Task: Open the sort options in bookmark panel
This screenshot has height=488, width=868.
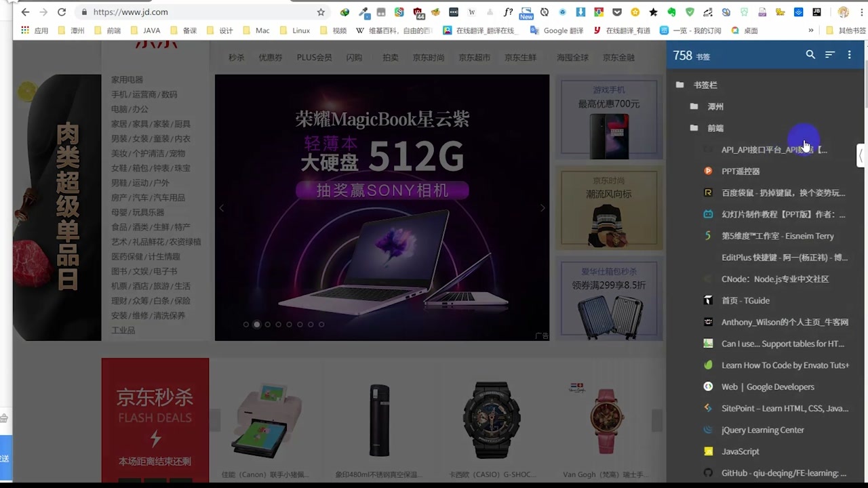Action: [830, 55]
